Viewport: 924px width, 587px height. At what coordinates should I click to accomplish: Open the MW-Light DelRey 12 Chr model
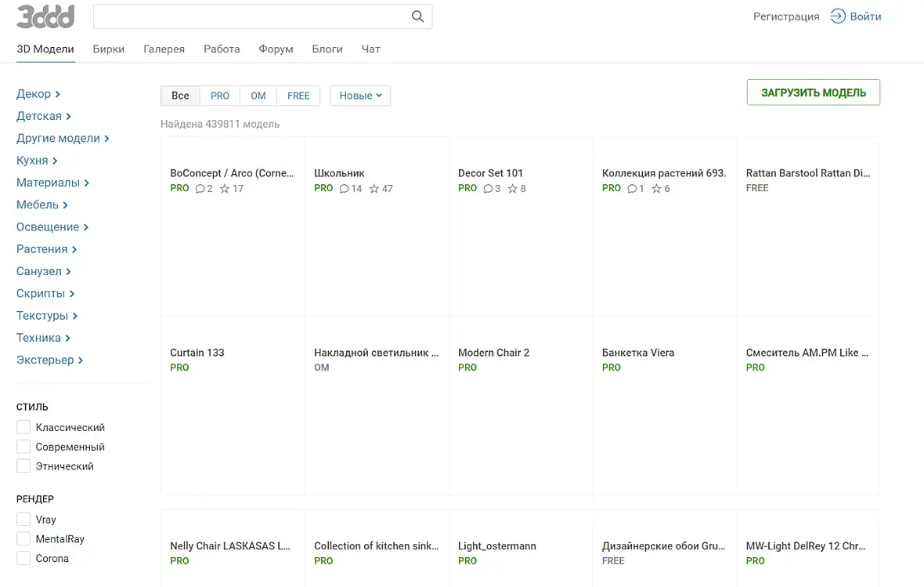coord(806,546)
